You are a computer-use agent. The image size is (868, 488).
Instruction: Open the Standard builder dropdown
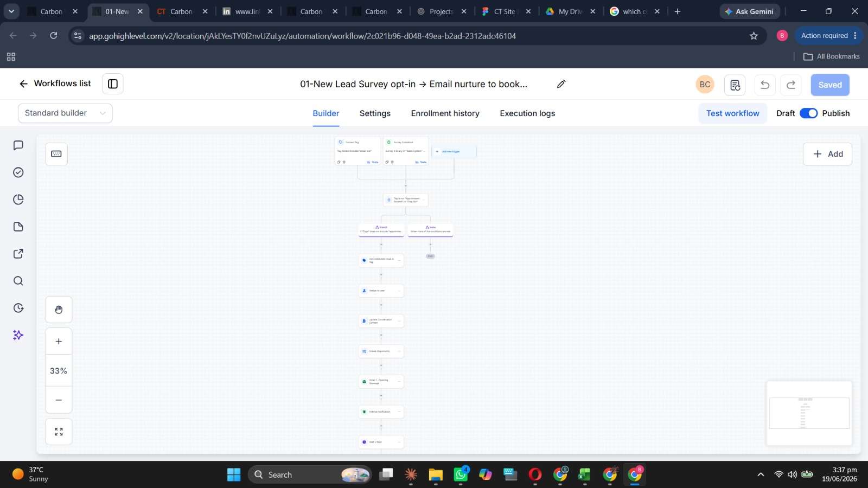pyautogui.click(x=65, y=113)
